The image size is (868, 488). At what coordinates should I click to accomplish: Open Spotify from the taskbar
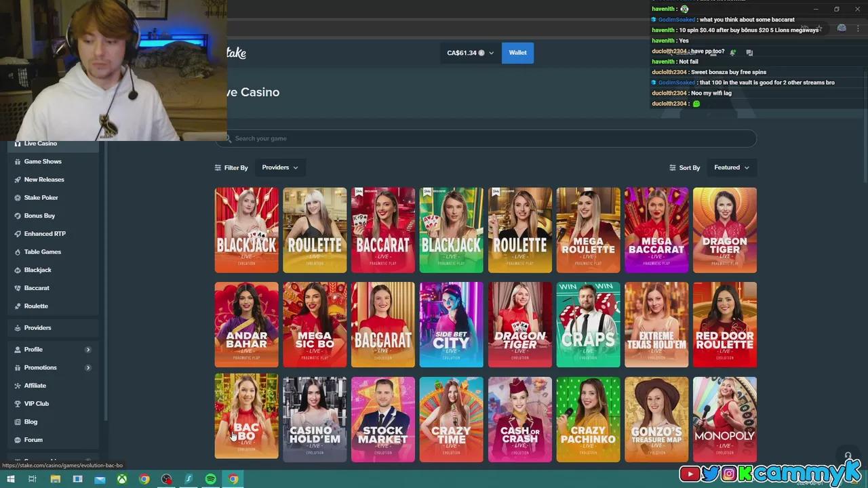[x=211, y=479]
